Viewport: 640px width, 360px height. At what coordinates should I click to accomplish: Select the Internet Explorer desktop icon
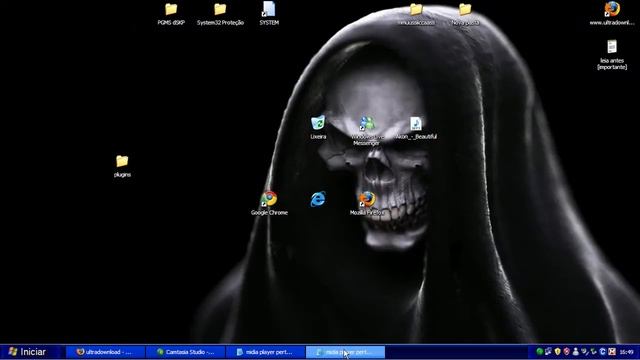pyautogui.click(x=318, y=199)
